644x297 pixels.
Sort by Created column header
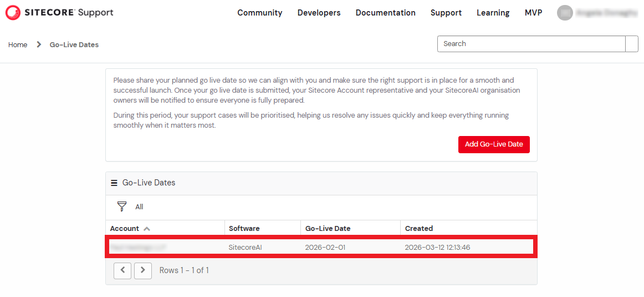[418, 228]
